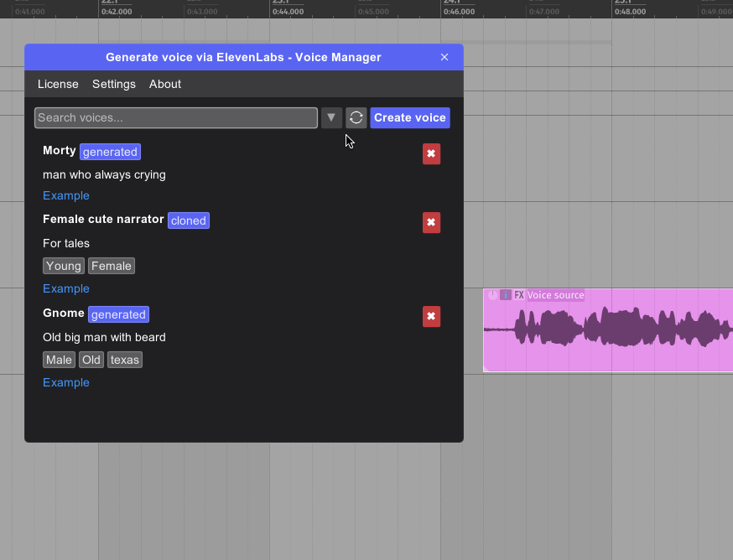The width and height of the screenshot is (733, 560).
Task: Open the Settings menu
Action: [x=113, y=84]
